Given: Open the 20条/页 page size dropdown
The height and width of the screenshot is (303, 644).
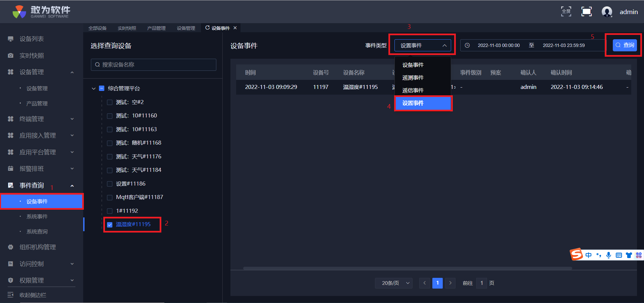Looking at the screenshot, I should coord(394,283).
